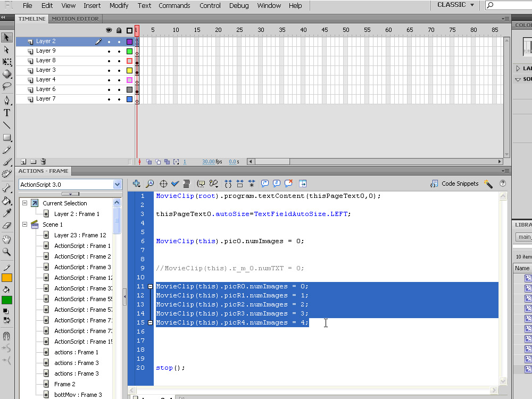Toggle visibility dot for Layer 9
Image resolution: width=532 pixels, height=399 pixels.
[x=109, y=51]
